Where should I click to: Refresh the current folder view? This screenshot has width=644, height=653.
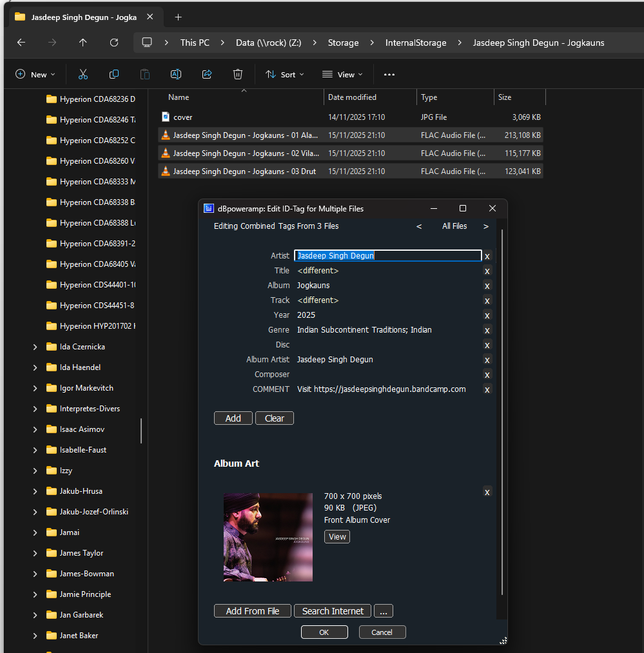[x=114, y=43]
